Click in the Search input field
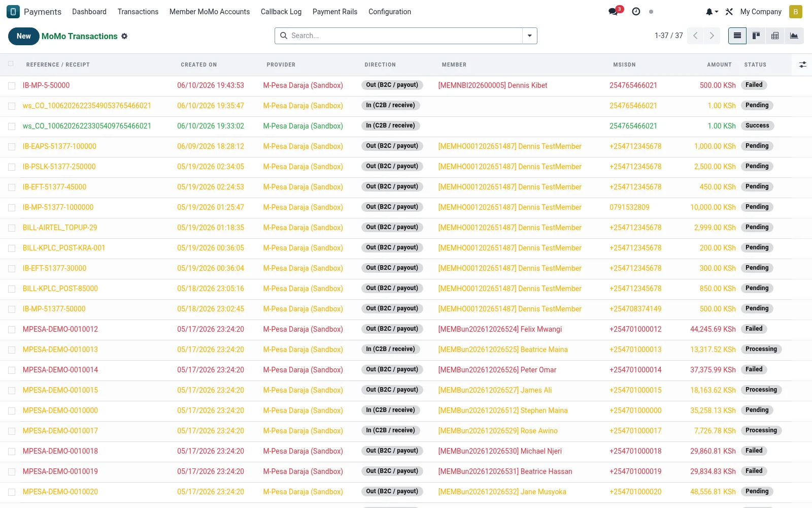812x508 pixels. point(405,36)
